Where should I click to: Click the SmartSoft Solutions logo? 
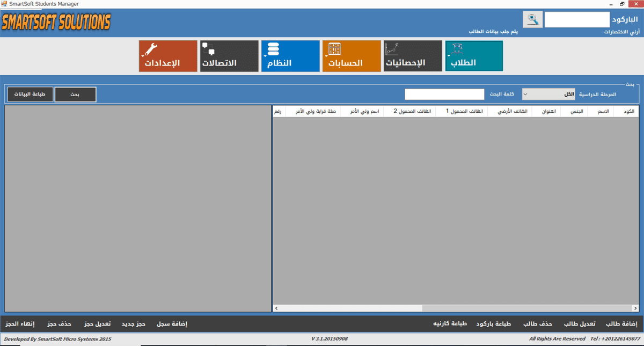coord(56,22)
